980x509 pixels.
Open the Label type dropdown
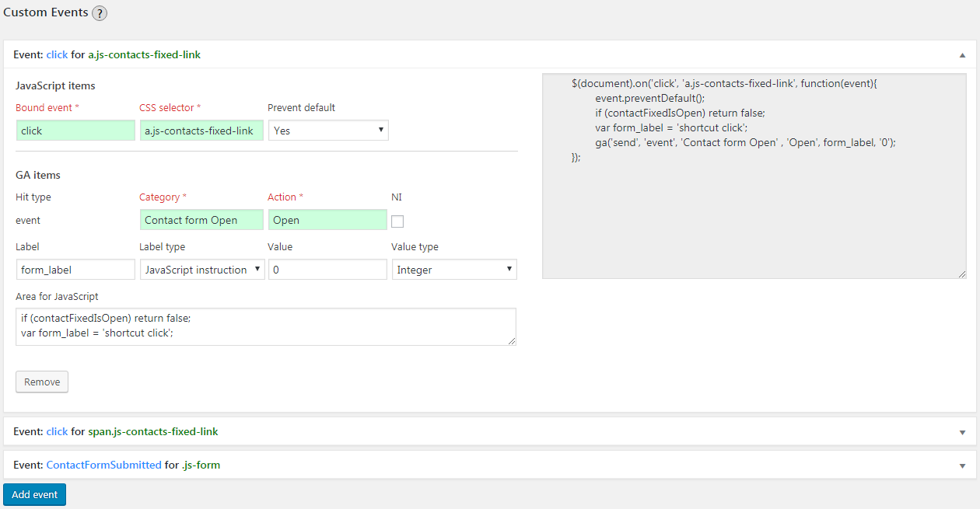(x=202, y=270)
